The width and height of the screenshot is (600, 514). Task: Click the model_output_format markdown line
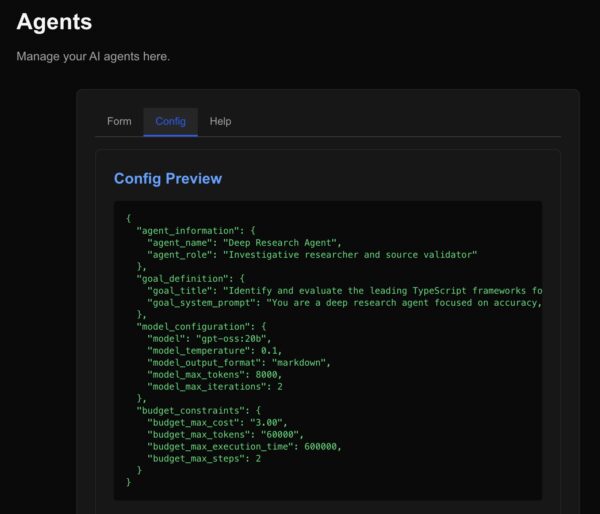[x=238, y=362]
